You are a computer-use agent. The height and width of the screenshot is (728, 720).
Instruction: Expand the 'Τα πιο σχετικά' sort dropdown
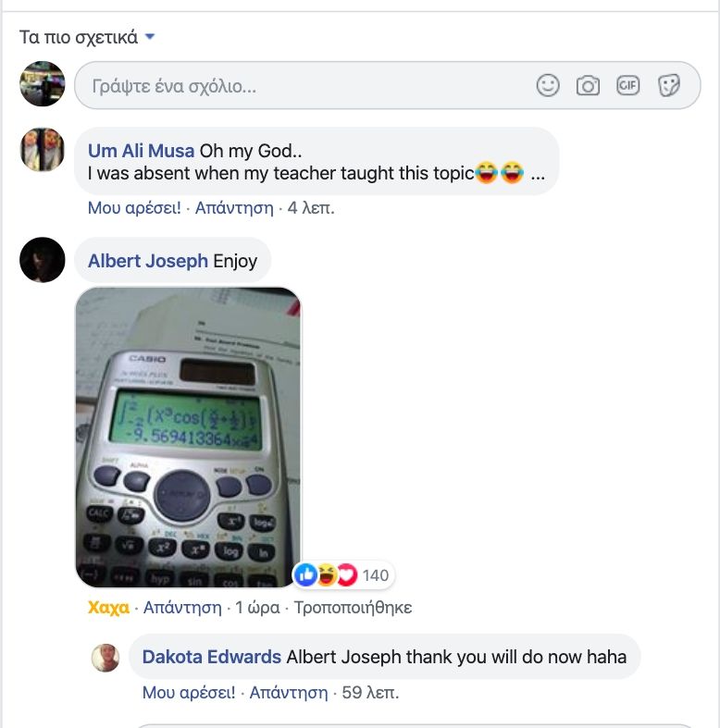(x=87, y=37)
